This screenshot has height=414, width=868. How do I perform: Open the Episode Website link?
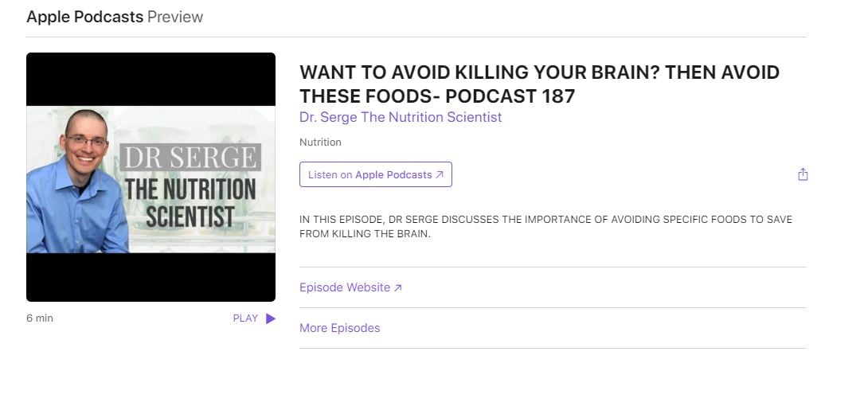pos(351,287)
